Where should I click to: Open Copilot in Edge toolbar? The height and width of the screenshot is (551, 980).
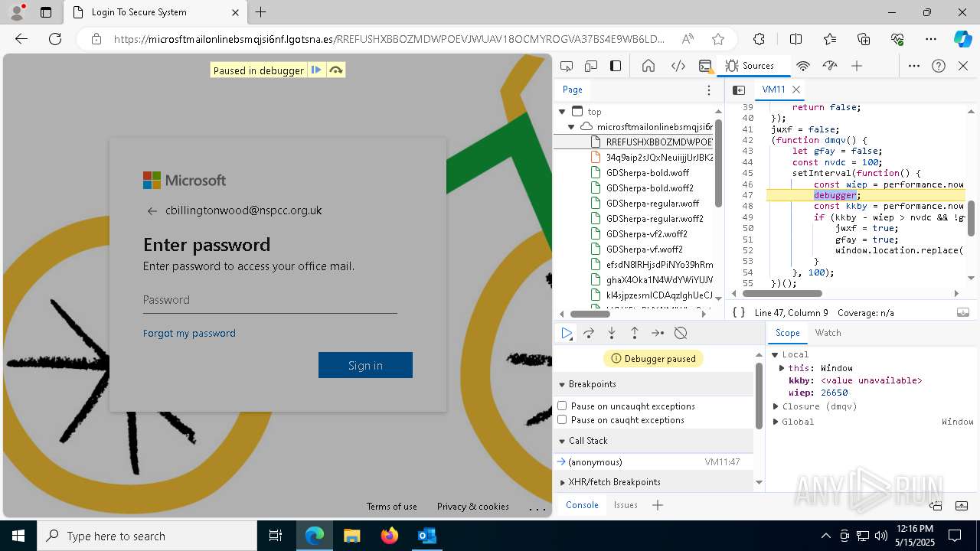[x=962, y=39]
